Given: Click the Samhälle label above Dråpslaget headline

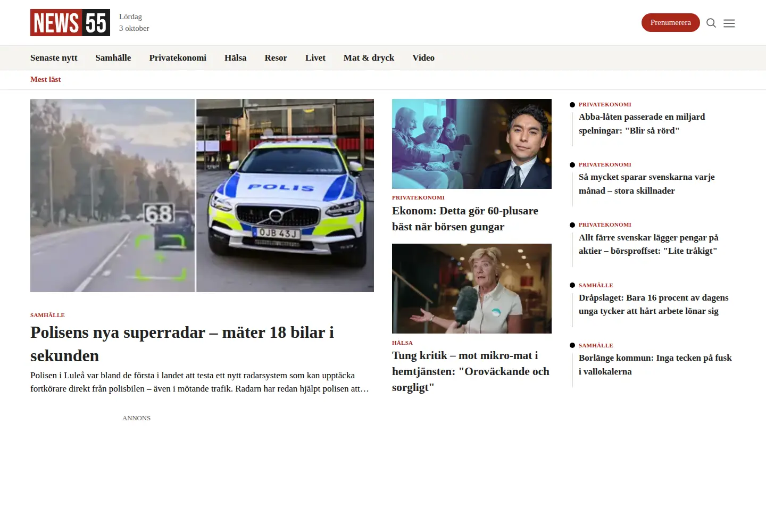Looking at the screenshot, I should (596, 285).
